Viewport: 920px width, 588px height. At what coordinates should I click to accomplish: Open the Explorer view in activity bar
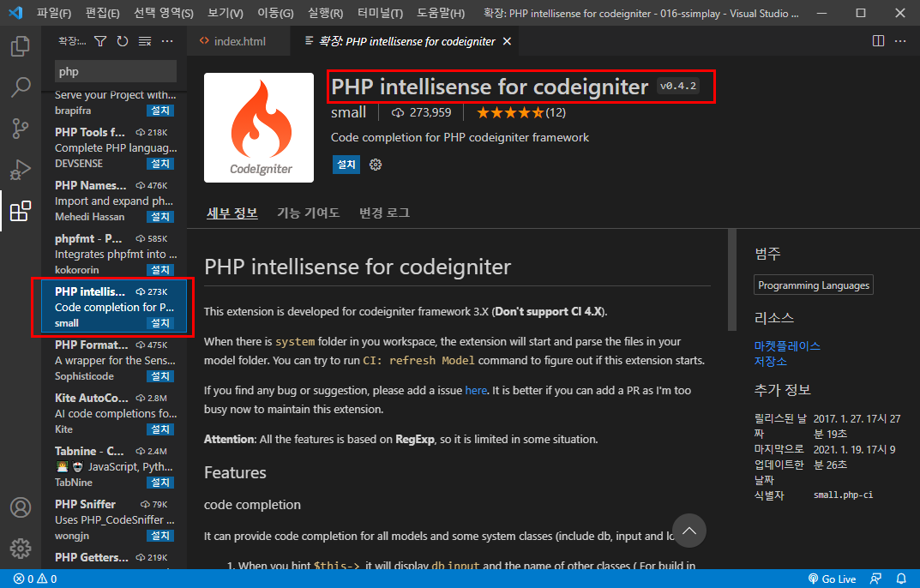pyautogui.click(x=21, y=45)
